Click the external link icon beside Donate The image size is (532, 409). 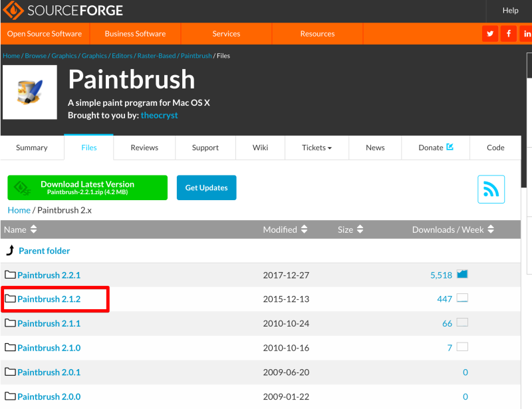click(450, 146)
